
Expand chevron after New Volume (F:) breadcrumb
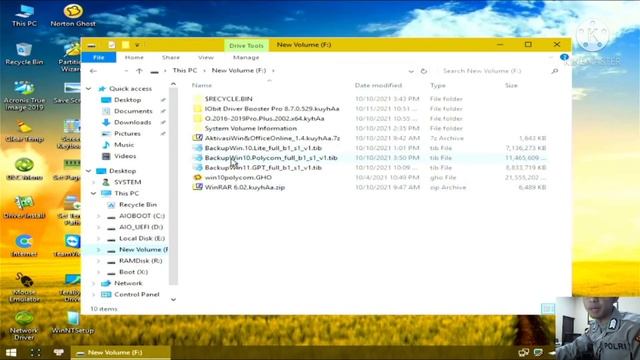(273, 71)
